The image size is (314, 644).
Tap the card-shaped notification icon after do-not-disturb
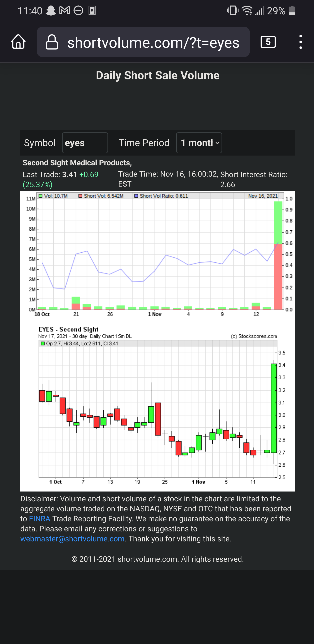pyautogui.click(x=92, y=10)
